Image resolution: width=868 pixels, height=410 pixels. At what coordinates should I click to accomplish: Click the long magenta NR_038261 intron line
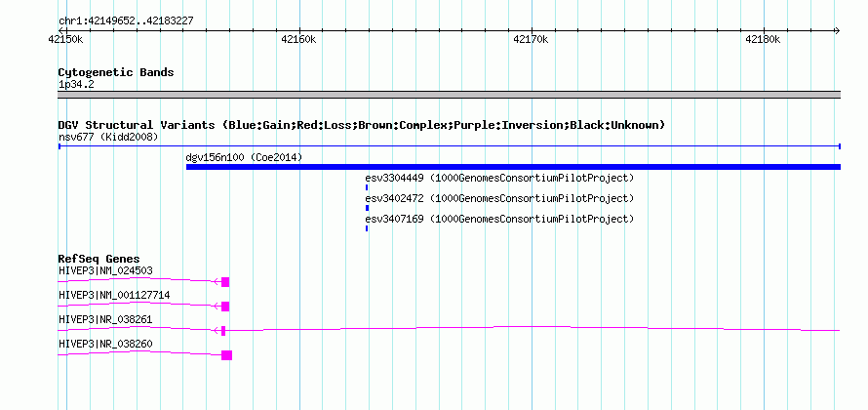pyautogui.click(x=533, y=329)
